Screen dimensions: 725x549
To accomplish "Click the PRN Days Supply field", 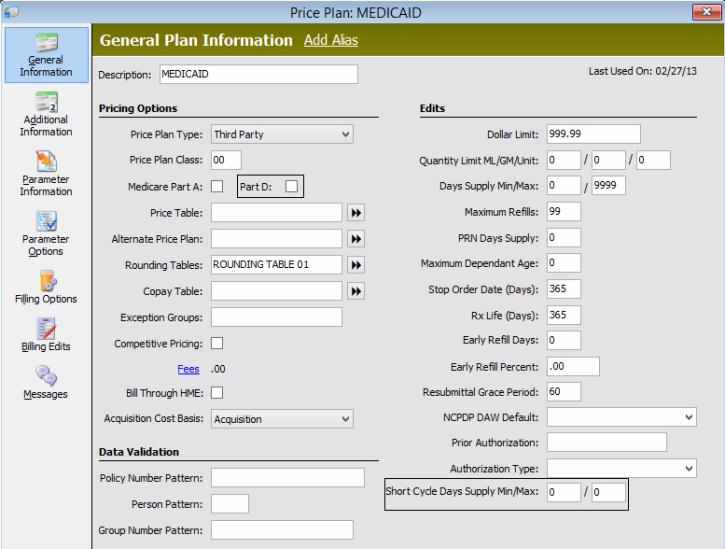I will (x=564, y=238).
